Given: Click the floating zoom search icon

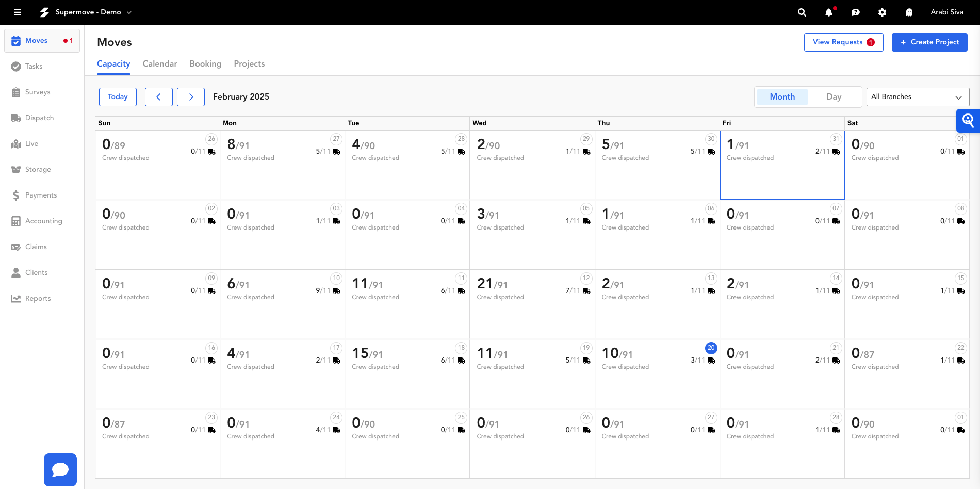Looking at the screenshot, I should pyautogui.click(x=968, y=121).
